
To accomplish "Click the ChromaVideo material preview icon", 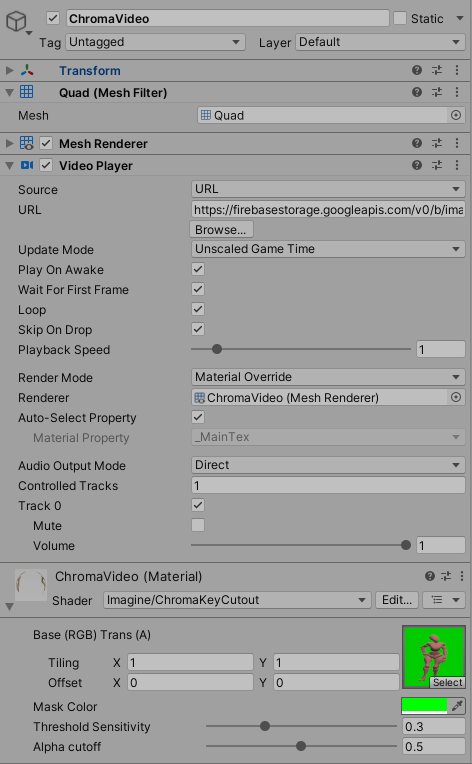I will click(31, 585).
